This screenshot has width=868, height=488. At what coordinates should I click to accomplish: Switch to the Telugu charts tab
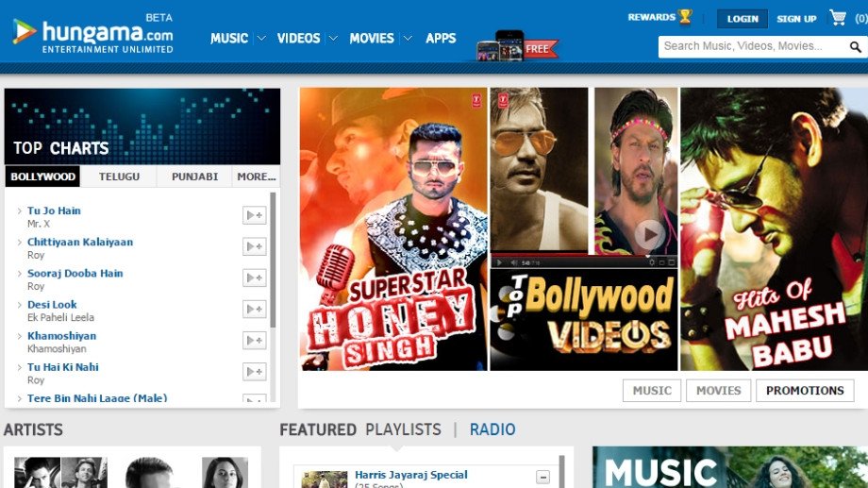[119, 177]
